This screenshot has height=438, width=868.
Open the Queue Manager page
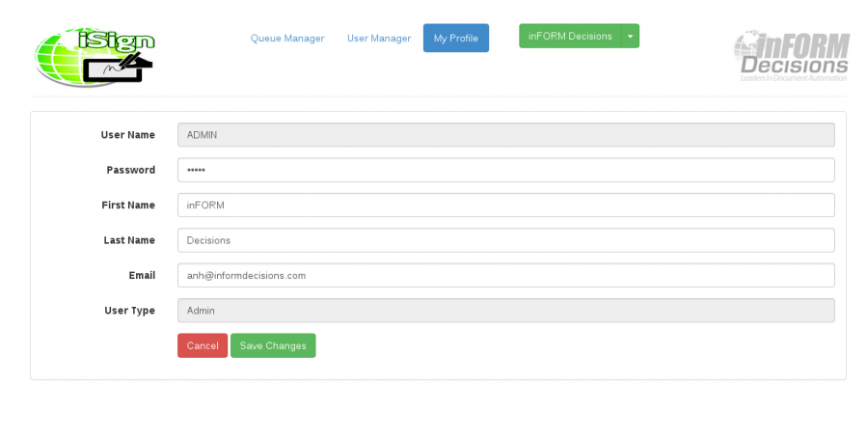click(x=287, y=39)
